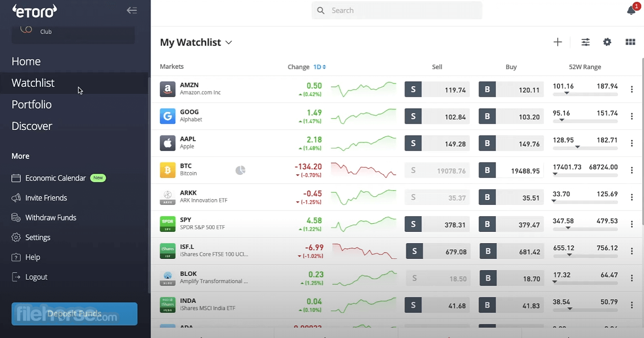Open the three-dot menu for AAPL
The height and width of the screenshot is (338, 644).
pos(632,143)
